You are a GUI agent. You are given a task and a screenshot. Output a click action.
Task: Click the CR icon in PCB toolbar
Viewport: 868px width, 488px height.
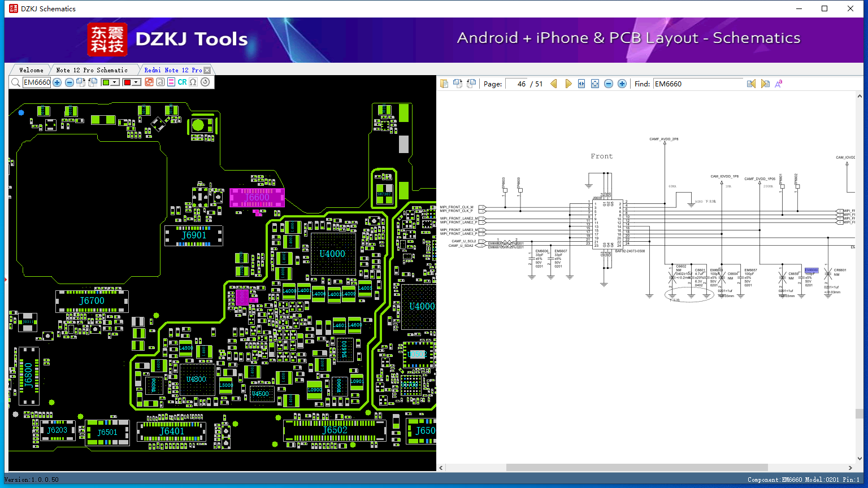pos(182,82)
